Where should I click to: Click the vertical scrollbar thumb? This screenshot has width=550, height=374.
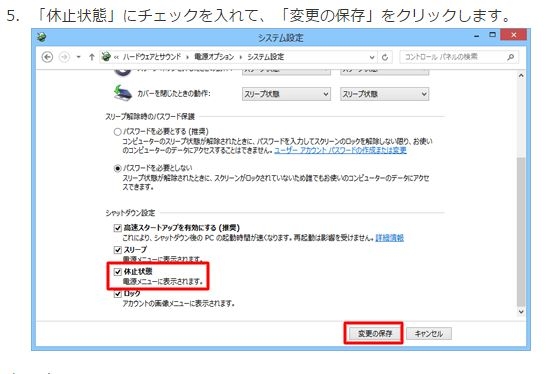(521, 232)
